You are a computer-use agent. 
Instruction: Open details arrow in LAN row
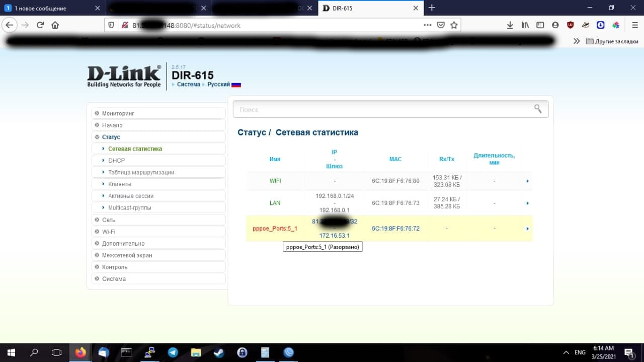pyautogui.click(x=527, y=203)
